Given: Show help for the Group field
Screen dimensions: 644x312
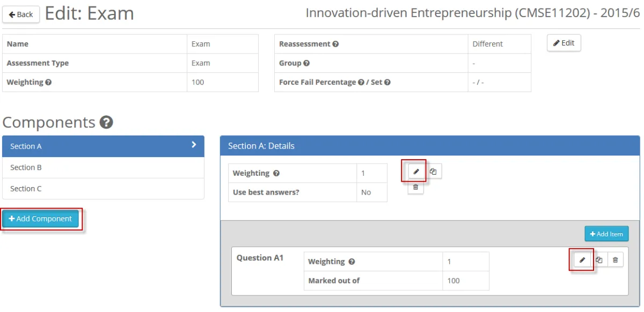Looking at the screenshot, I should point(306,63).
